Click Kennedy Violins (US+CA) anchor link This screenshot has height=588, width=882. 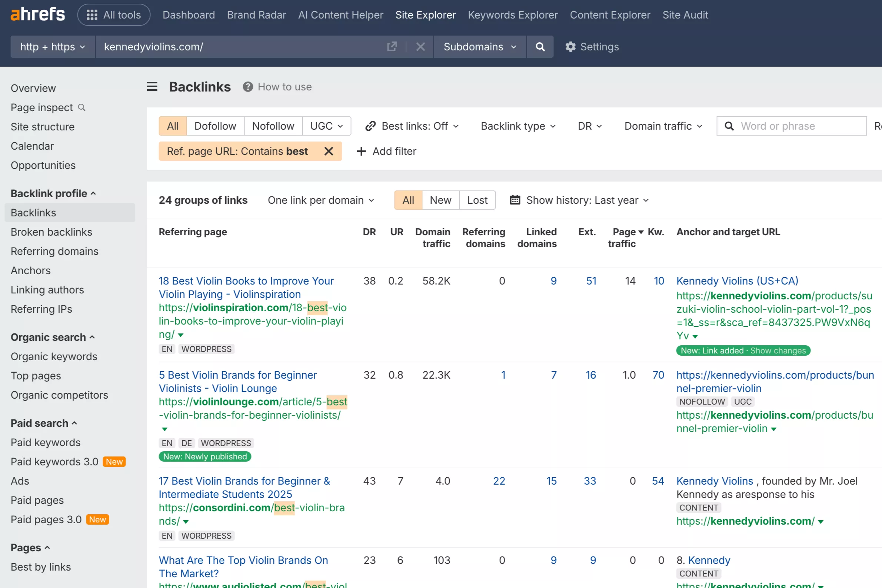(737, 281)
